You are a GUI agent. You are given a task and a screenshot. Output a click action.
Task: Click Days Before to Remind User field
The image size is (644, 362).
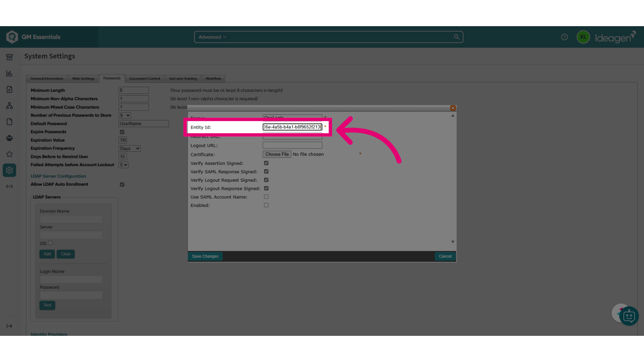pyautogui.click(x=123, y=157)
